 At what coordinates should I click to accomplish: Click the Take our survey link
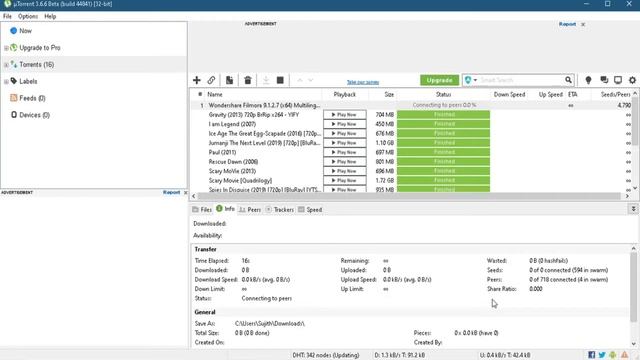pyautogui.click(x=363, y=82)
